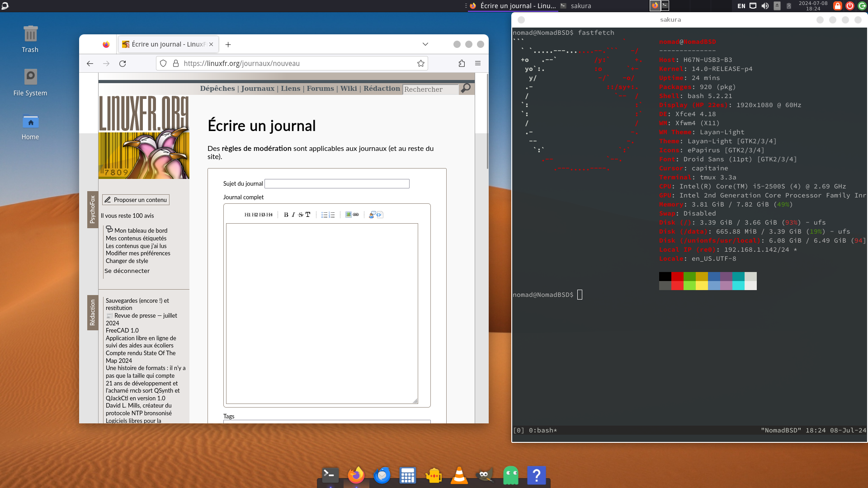The width and height of the screenshot is (868, 488).
Task: Show site security padlock info
Action: tap(176, 63)
